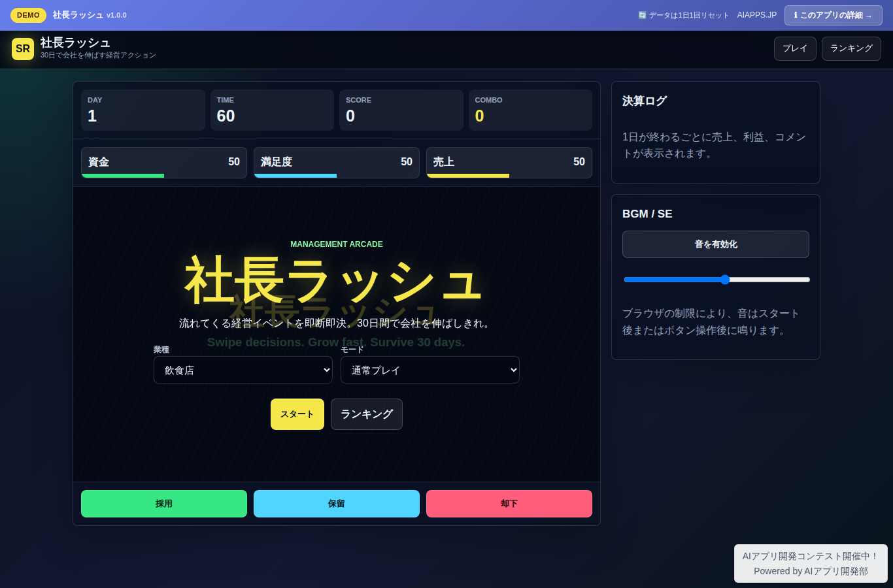Open the このアプリの詳細 button
Image resolution: width=893 pixels, height=588 pixels.
pyautogui.click(x=834, y=15)
